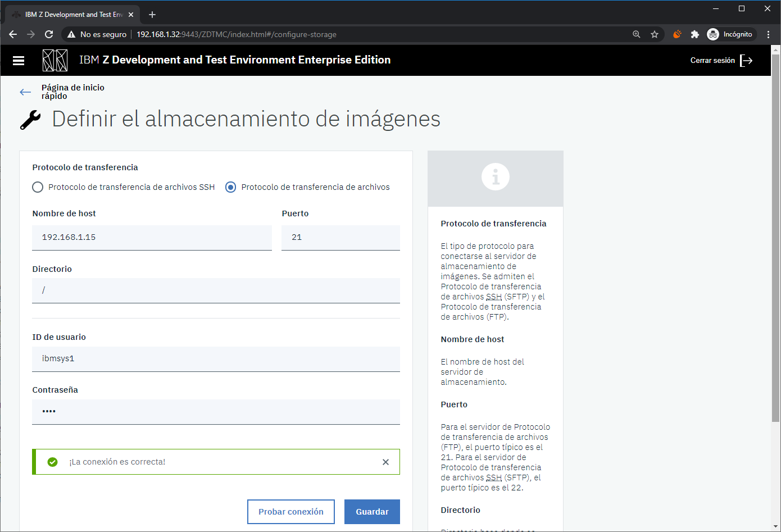The height and width of the screenshot is (532, 781).
Task: Click the green success checkmark icon
Action: 53,462
